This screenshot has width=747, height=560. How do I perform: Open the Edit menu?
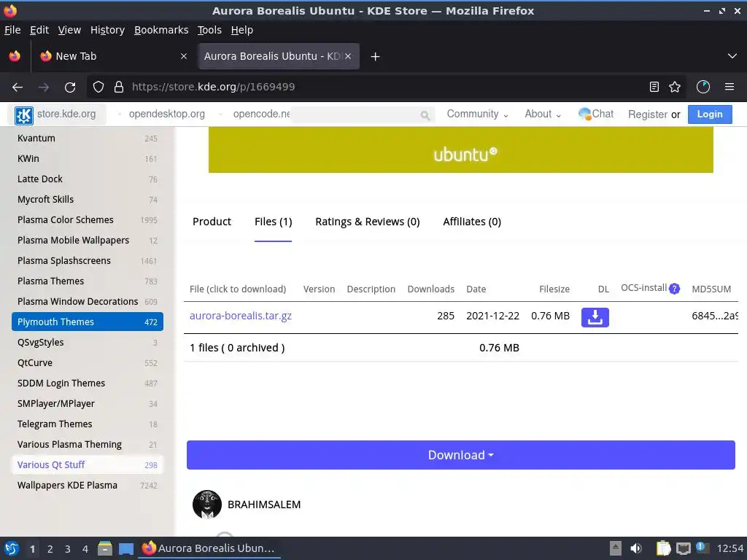(39, 30)
